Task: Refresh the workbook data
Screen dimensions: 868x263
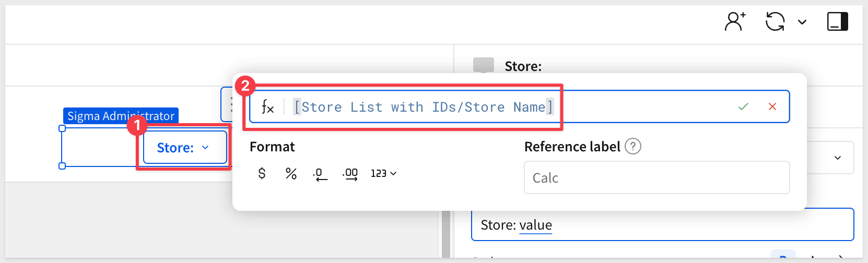Action: 775,22
